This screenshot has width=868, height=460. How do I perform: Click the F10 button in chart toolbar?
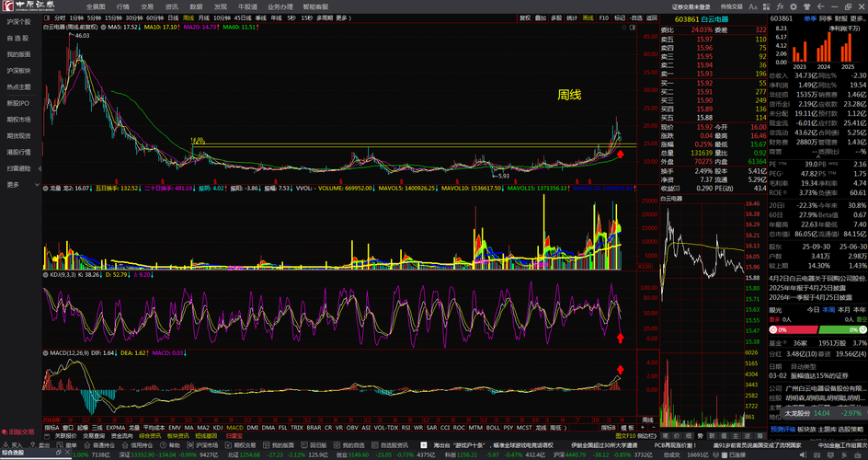coord(603,17)
